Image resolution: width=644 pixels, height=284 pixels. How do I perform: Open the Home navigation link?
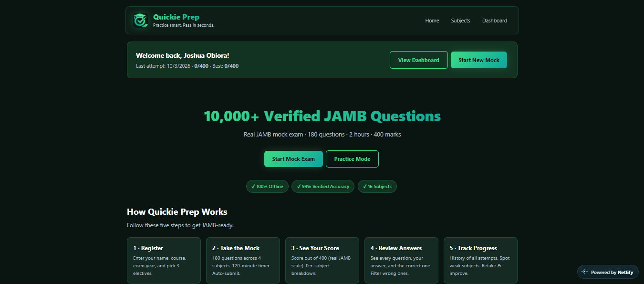point(432,21)
